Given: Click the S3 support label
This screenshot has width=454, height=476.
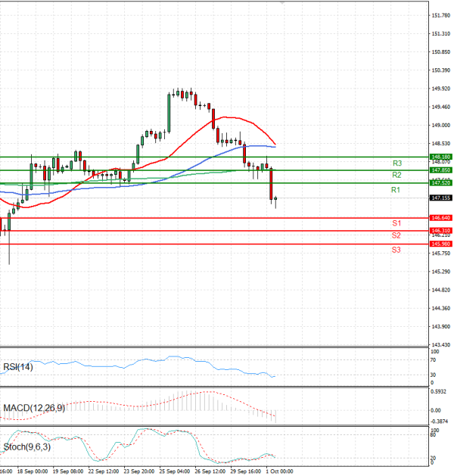Looking at the screenshot, I should point(396,249).
